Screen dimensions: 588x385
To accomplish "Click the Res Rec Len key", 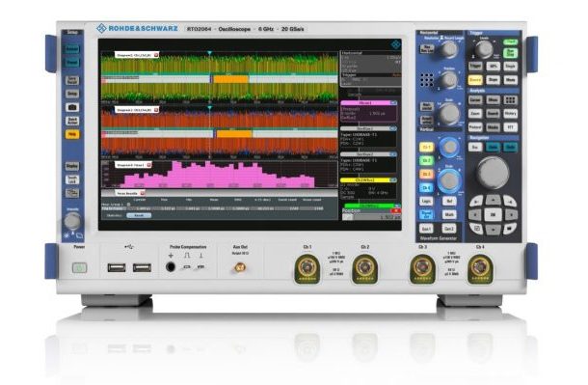I will tap(427, 49).
